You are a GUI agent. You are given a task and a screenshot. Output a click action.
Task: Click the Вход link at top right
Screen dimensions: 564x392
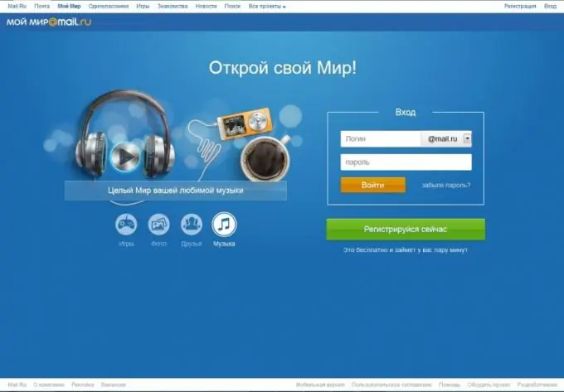click(551, 6)
